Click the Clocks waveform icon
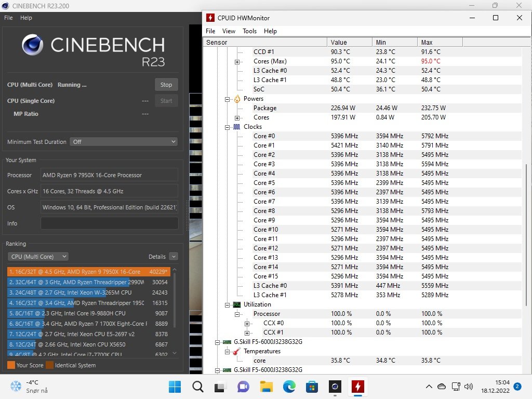Viewport: 532px width, 399px height. tap(237, 127)
